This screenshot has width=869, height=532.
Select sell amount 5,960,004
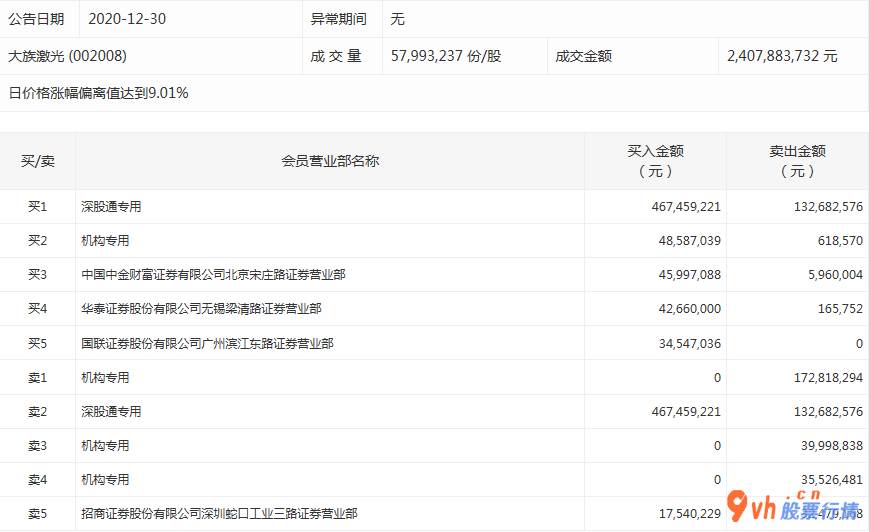(835, 274)
